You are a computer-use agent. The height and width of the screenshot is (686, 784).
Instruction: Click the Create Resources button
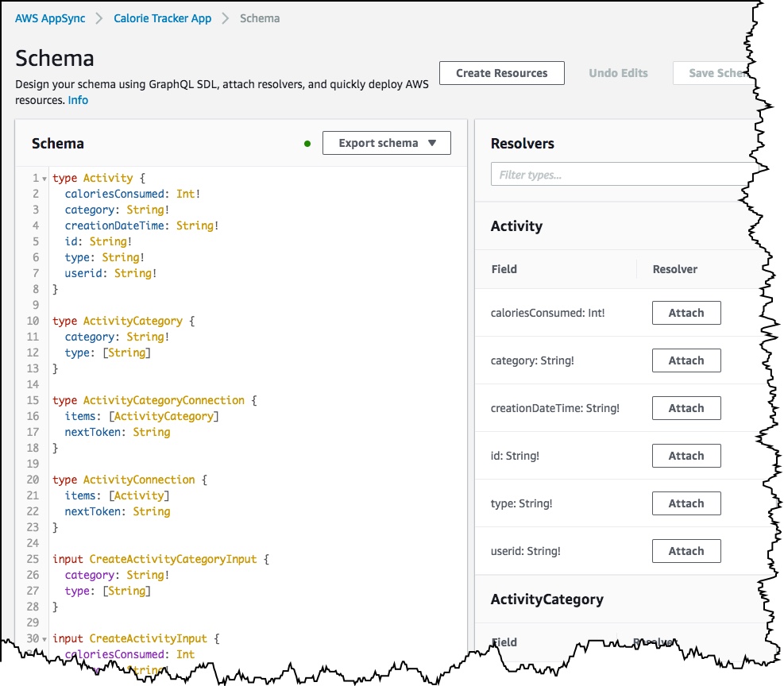pos(501,73)
